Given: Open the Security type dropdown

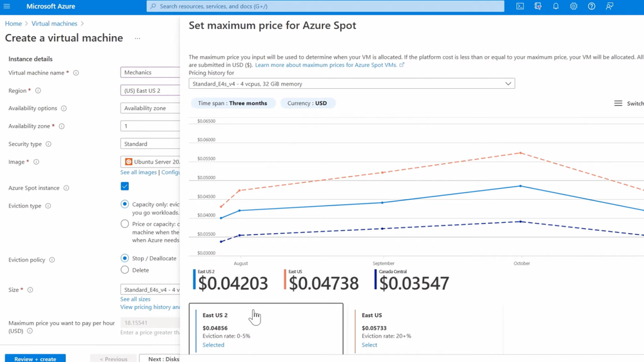Looking at the screenshot, I should [x=150, y=144].
